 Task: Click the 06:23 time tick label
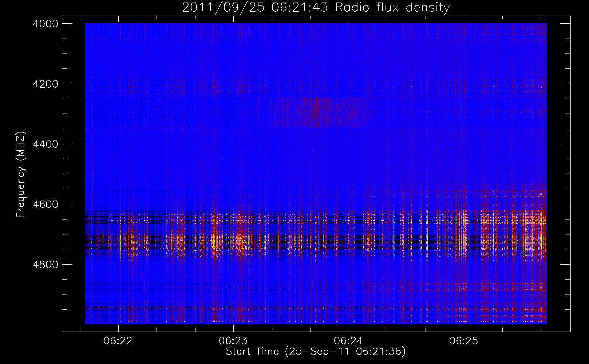click(x=233, y=341)
